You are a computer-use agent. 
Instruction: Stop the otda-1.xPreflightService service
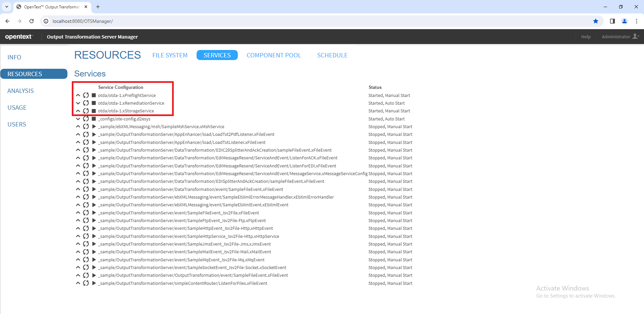pyautogui.click(x=94, y=96)
